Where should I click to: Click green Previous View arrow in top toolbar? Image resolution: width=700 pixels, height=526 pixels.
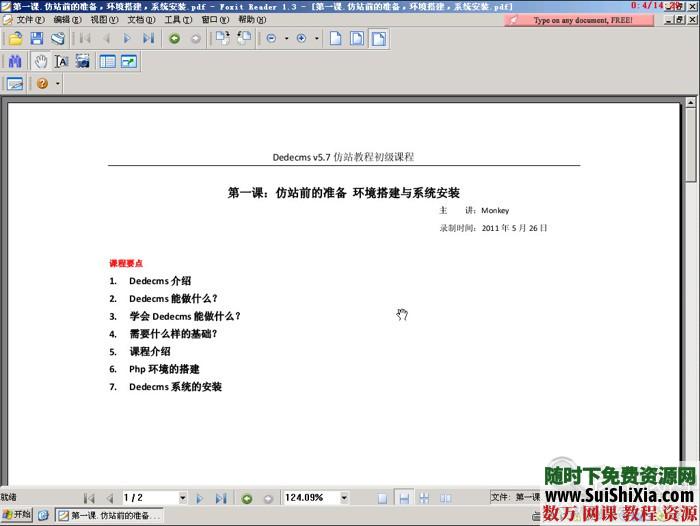[175, 39]
